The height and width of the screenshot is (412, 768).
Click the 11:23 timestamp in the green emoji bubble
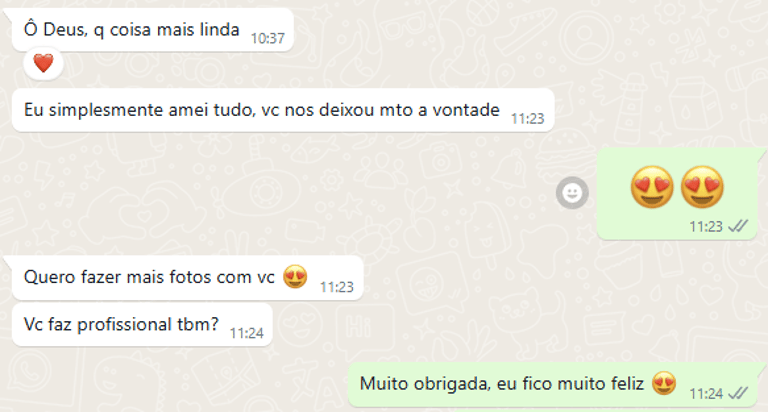point(706,226)
